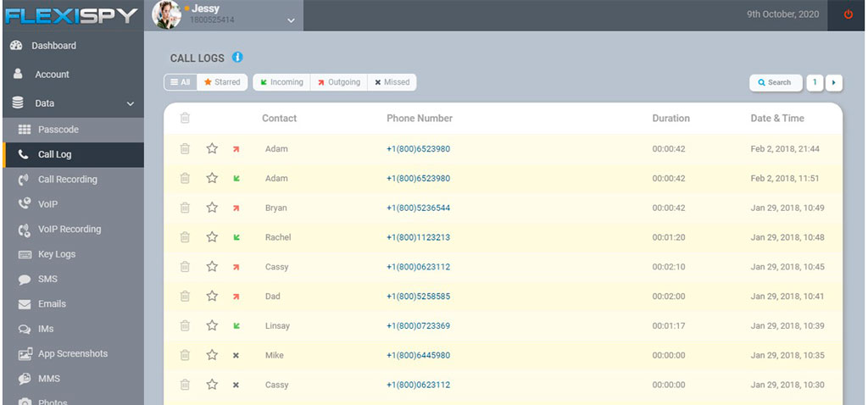The height and width of the screenshot is (405, 868).
Task: Click the header trash delete-all icon
Action: [185, 118]
